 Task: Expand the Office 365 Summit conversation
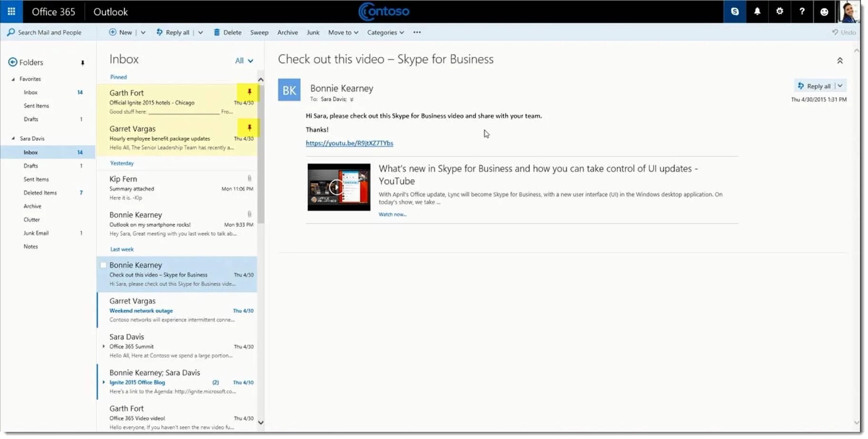coord(104,346)
